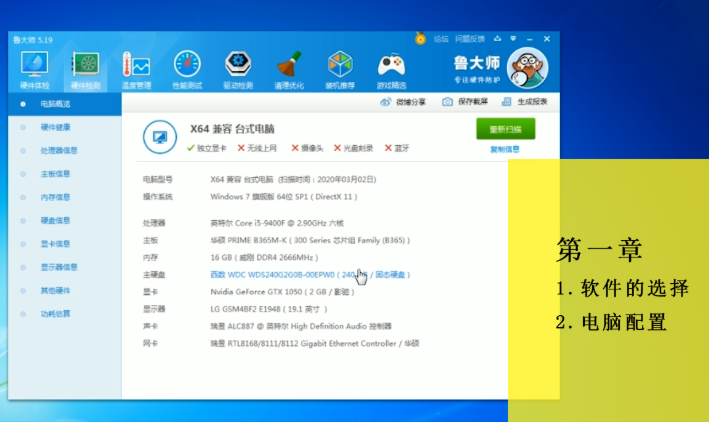Screen dimensions: 709x422
Task: Click the 微博分享 share icon
Action: (385, 102)
